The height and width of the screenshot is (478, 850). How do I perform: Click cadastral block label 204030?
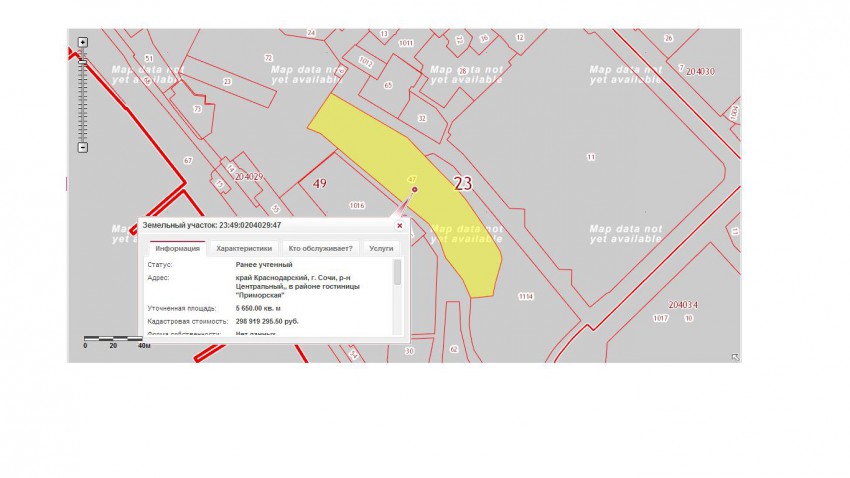(x=699, y=71)
